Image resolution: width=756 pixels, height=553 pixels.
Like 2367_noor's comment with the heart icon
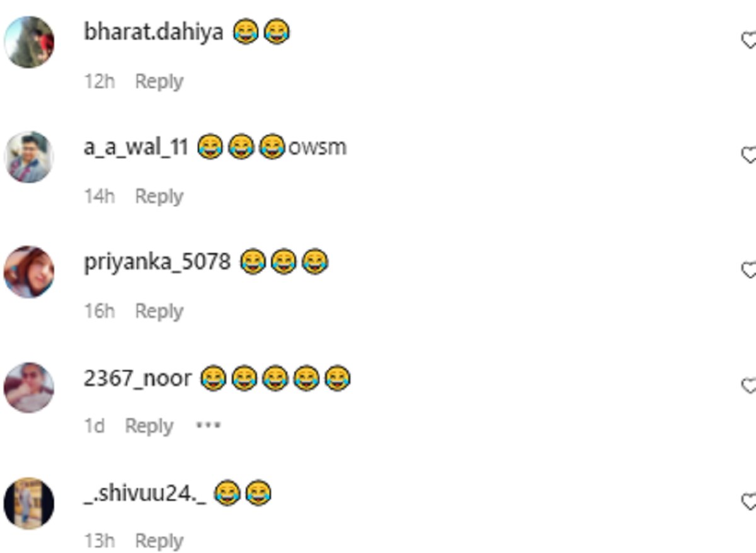tap(748, 385)
